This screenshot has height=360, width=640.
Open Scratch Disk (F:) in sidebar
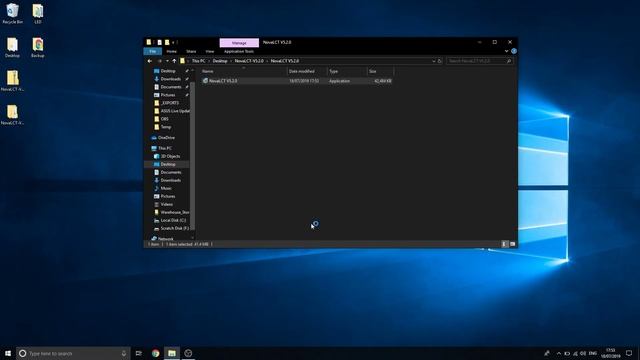pos(174,228)
